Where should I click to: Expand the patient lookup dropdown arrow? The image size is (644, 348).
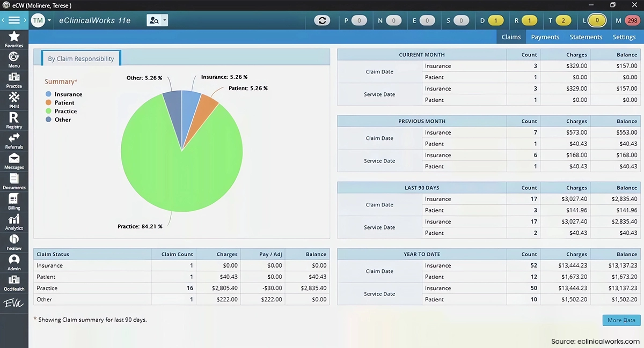165,20
